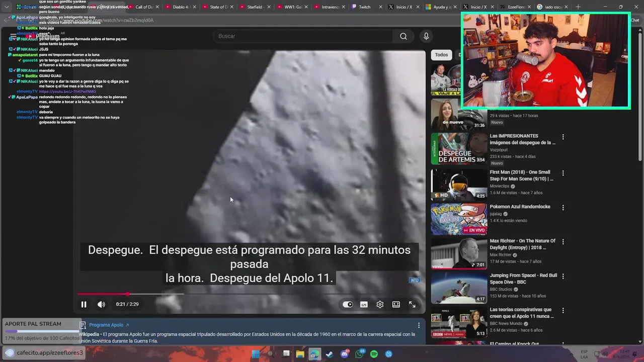This screenshot has height=362, width=644.
Task: Open 'DESPEGUE DE ARTEMIS' video thumbnail
Action: [x=459, y=149]
